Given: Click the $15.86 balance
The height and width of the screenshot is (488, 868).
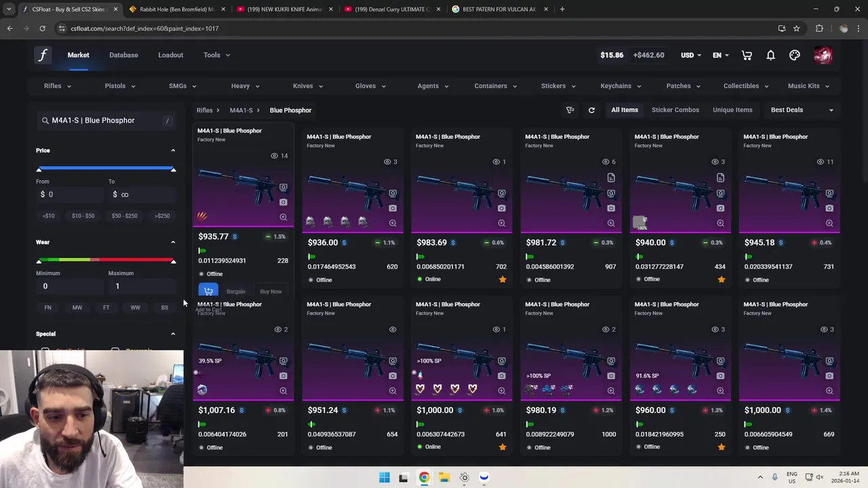Looking at the screenshot, I should coord(612,55).
